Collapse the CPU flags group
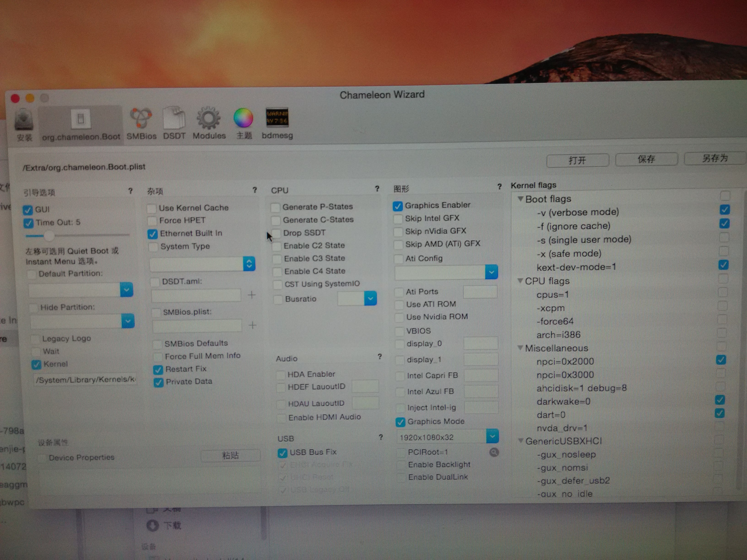The height and width of the screenshot is (560, 747). pos(520,280)
